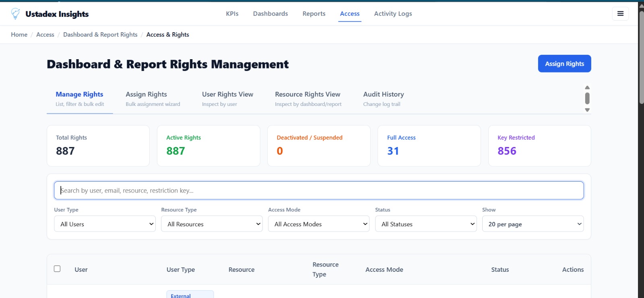
Task: Click the Active Rights card
Action: click(208, 146)
